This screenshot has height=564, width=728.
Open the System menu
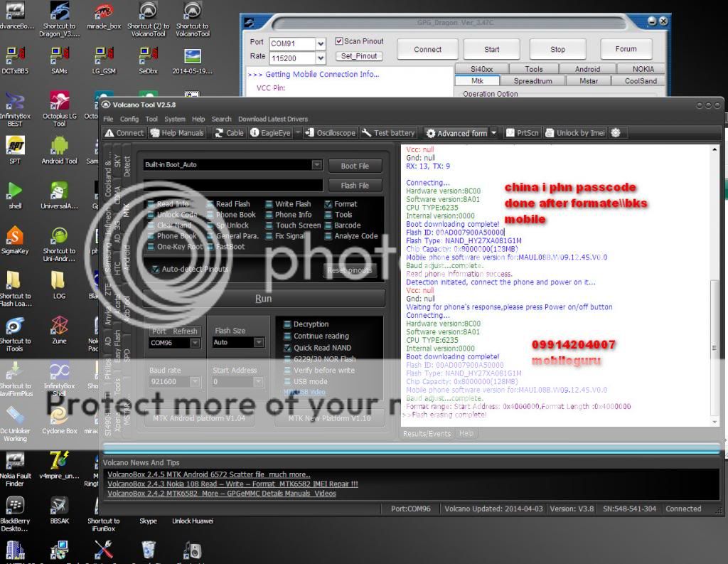[175, 119]
